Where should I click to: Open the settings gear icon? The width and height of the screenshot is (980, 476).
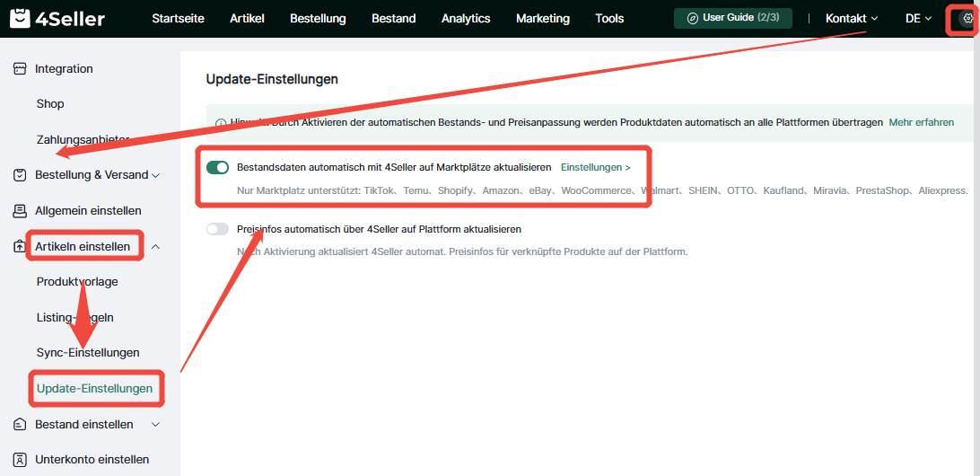[x=968, y=19]
